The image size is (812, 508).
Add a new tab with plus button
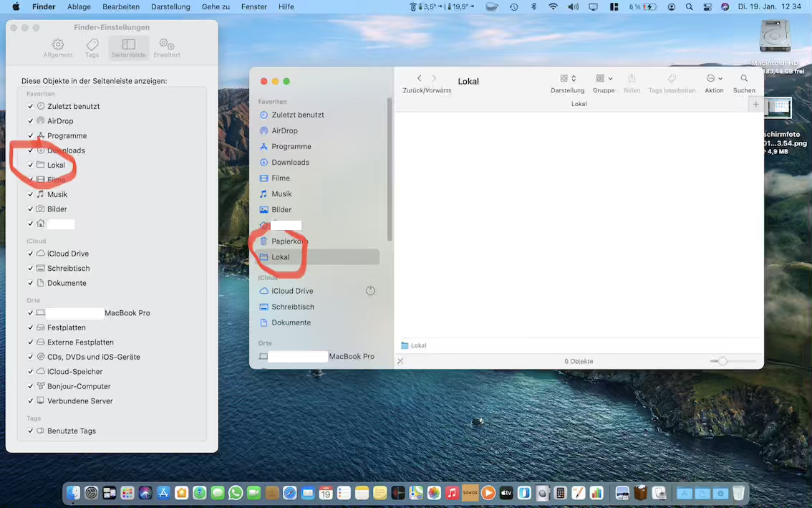pos(755,105)
